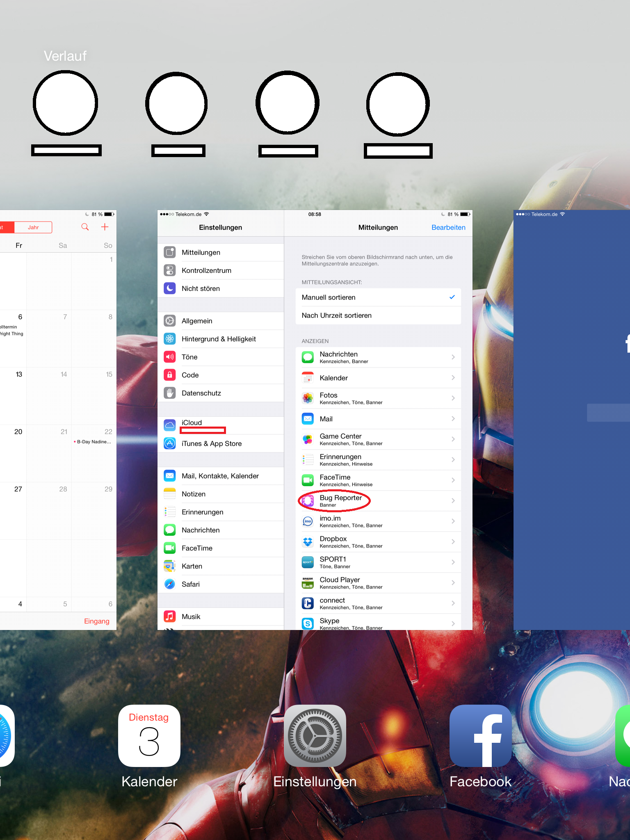Screen dimensions: 630x840
Task: Expand the Erinnerungen notification row chevron
Action: pyautogui.click(x=453, y=460)
